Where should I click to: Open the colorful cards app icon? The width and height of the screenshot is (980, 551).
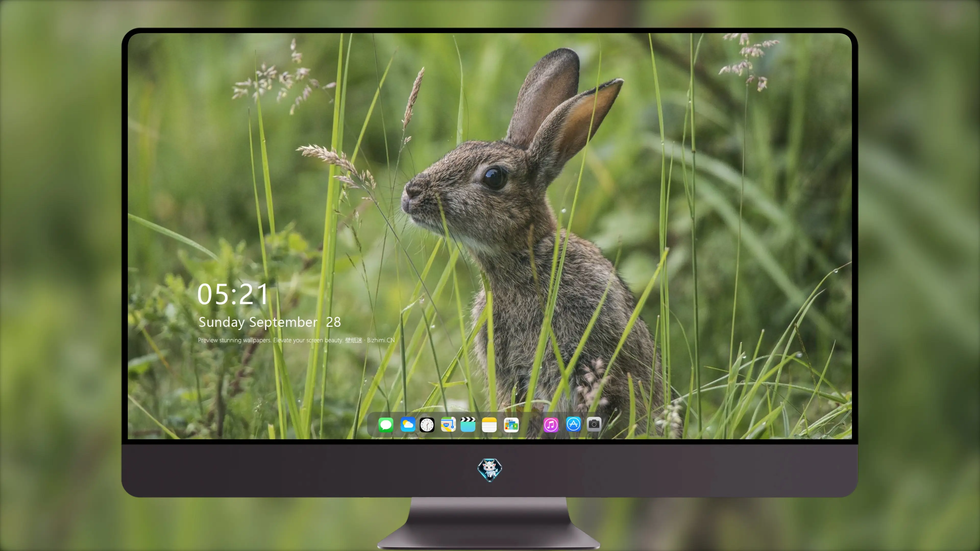(511, 424)
